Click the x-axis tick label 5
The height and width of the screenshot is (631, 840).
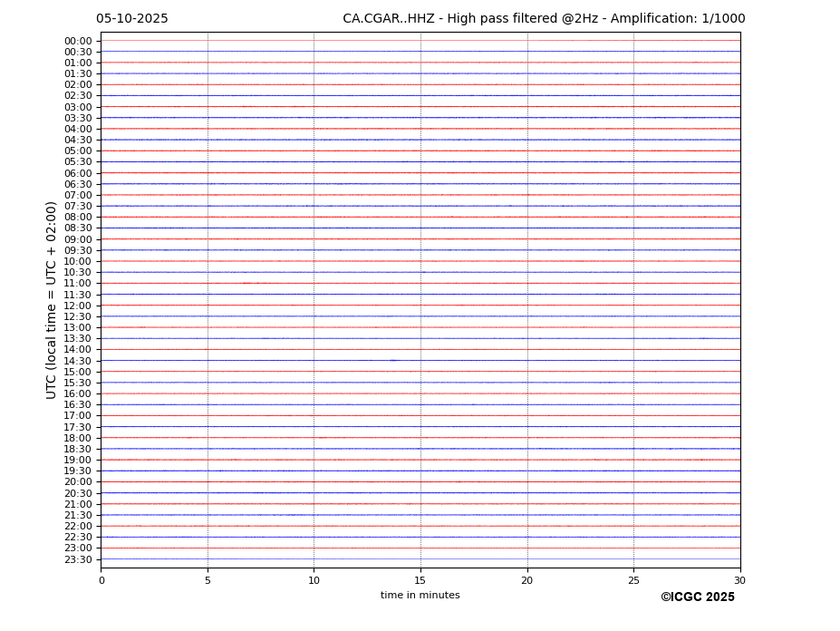[208, 580]
